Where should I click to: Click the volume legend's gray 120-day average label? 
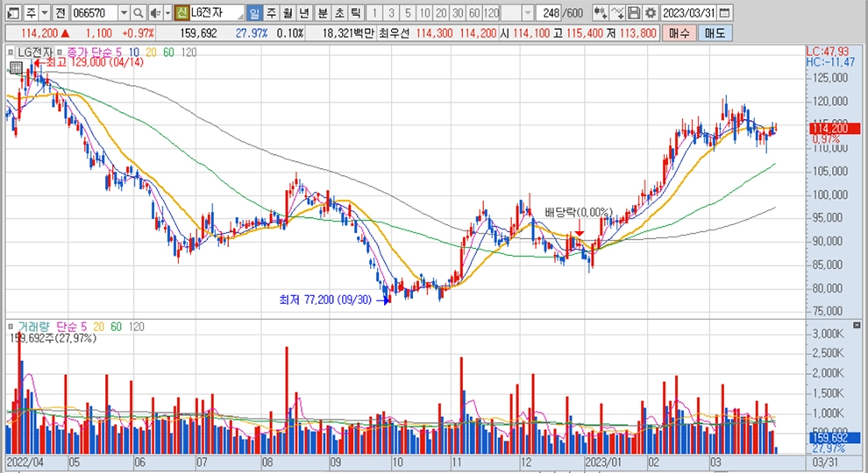(136, 327)
